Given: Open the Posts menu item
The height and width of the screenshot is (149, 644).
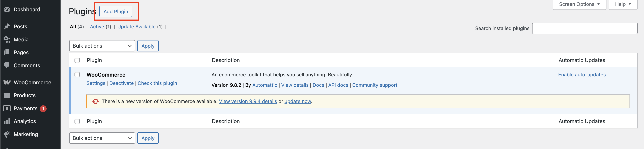Looking at the screenshot, I should (x=21, y=26).
